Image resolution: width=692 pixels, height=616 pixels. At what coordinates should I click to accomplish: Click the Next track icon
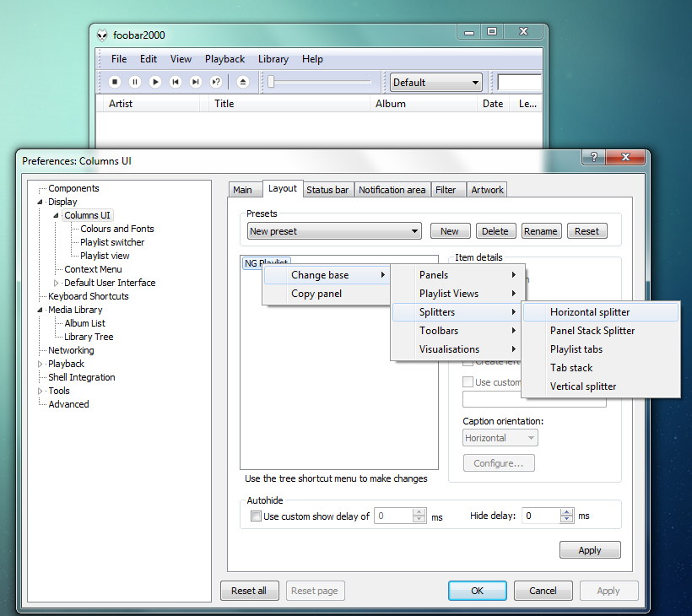click(x=195, y=81)
